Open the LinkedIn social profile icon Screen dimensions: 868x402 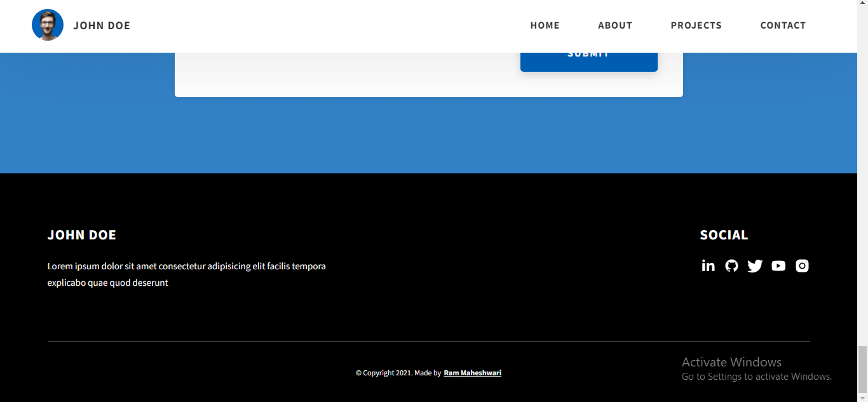coord(708,266)
